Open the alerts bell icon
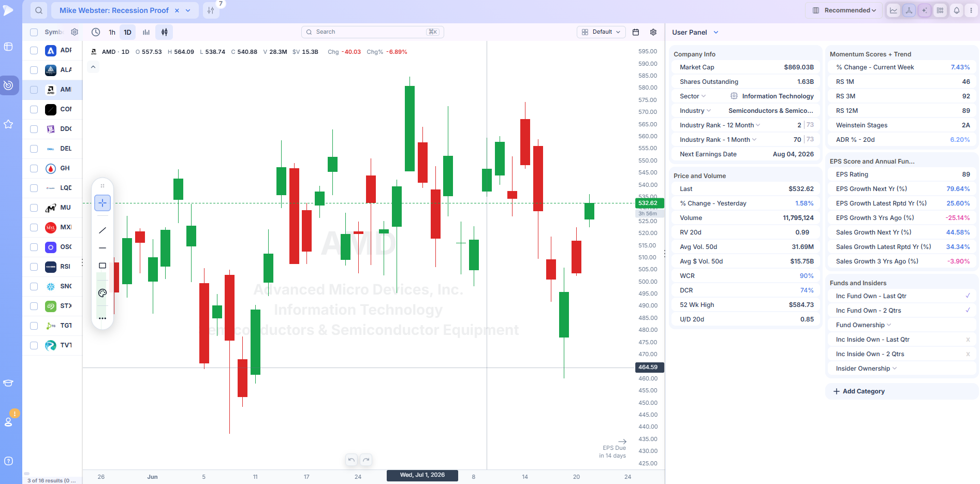 (957, 10)
